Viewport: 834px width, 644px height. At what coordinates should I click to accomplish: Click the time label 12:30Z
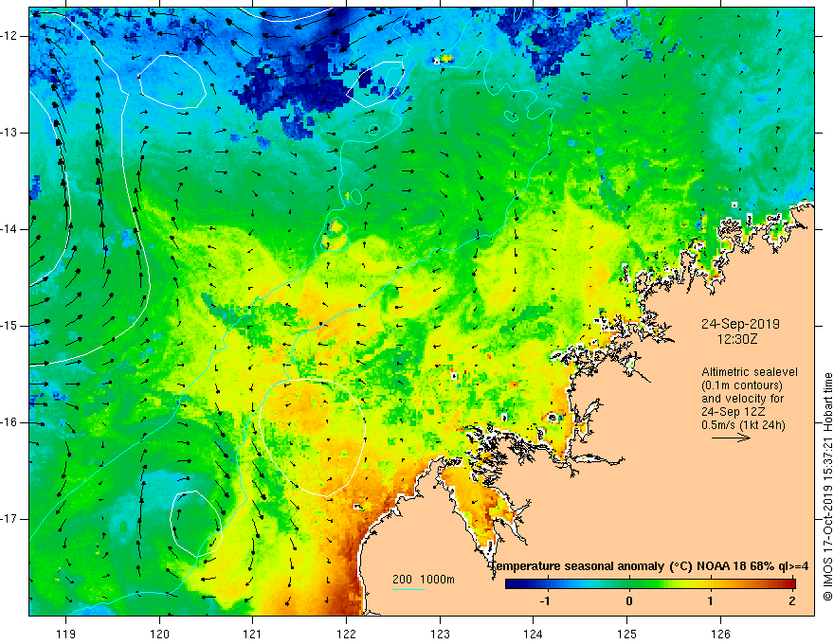pos(737,339)
